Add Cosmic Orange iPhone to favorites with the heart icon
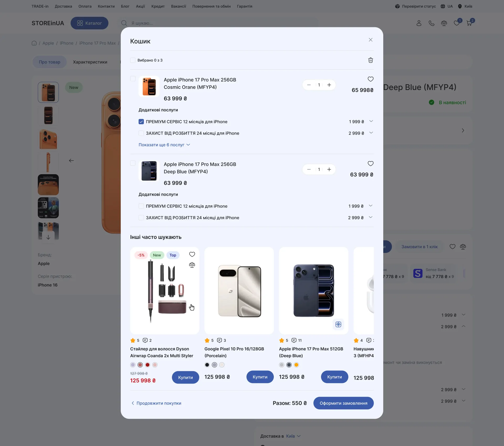 [370, 79]
